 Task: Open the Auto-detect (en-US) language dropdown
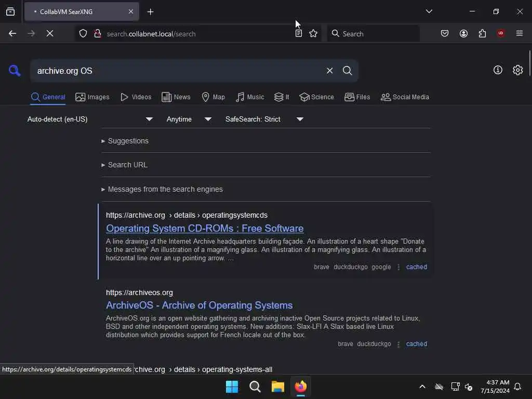coord(90,119)
